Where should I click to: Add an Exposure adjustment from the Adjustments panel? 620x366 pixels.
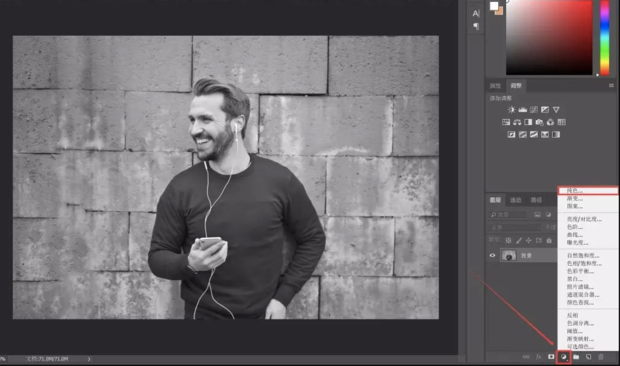[545, 109]
